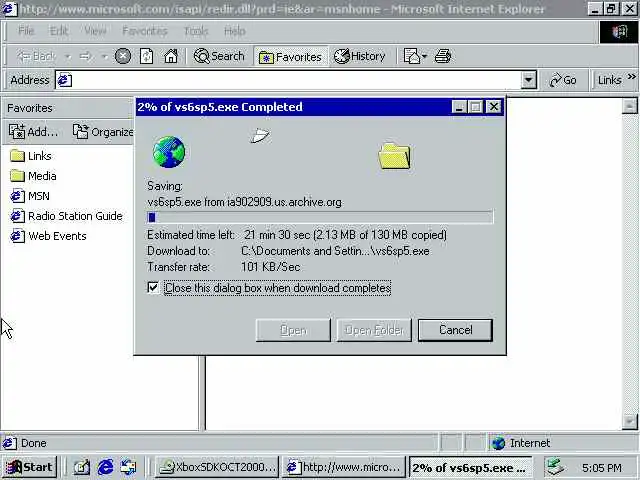640x480 pixels.
Task: Open the Tools menu
Action: (196, 31)
